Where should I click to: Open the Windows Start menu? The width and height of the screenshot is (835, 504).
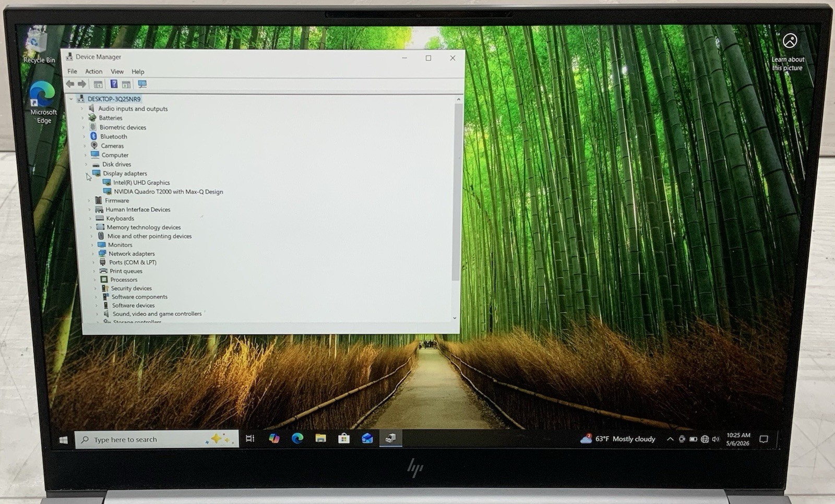click(x=64, y=440)
